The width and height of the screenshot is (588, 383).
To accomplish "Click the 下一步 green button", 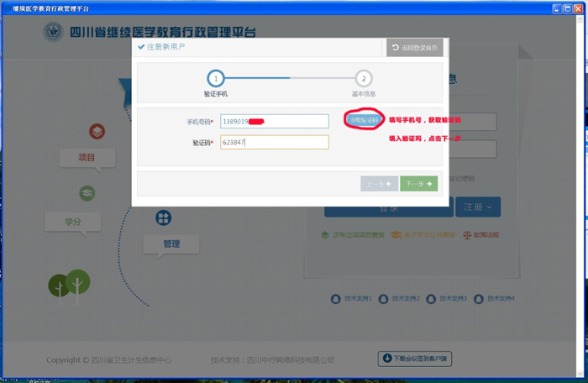I will 418,183.
